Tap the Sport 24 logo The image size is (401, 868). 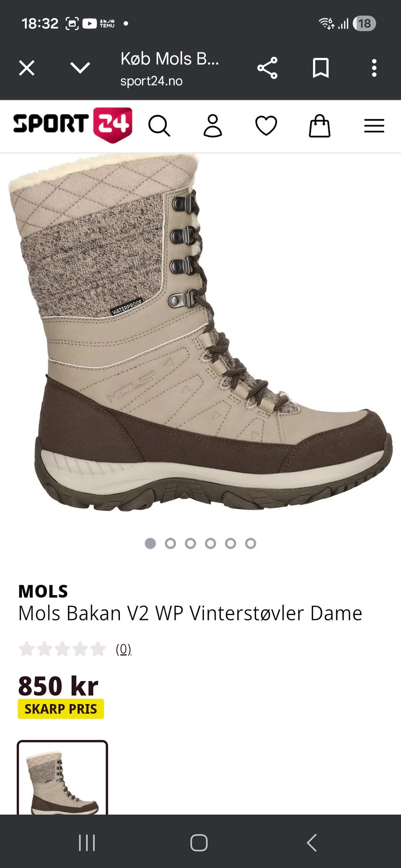coord(73,125)
